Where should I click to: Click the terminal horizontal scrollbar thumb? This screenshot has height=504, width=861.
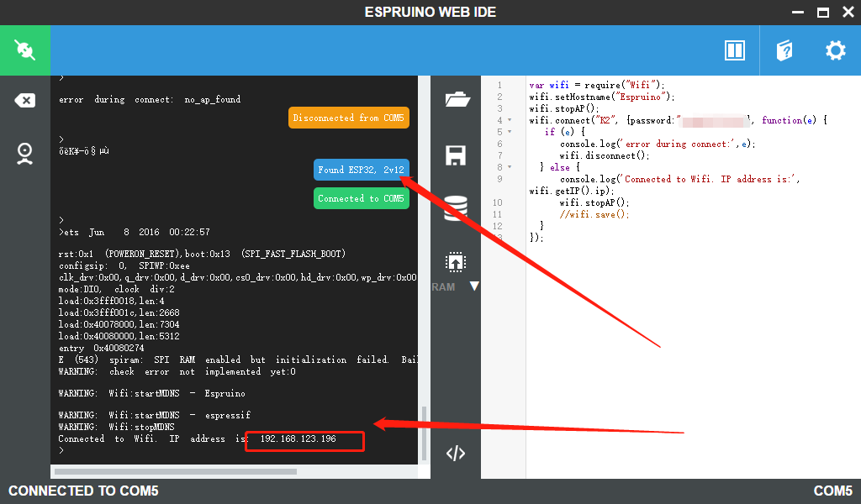pyautogui.click(x=176, y=471)
